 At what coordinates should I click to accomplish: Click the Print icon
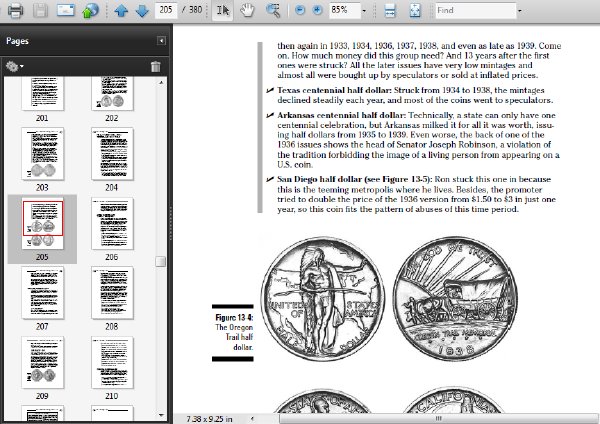[x=16, y=10]
